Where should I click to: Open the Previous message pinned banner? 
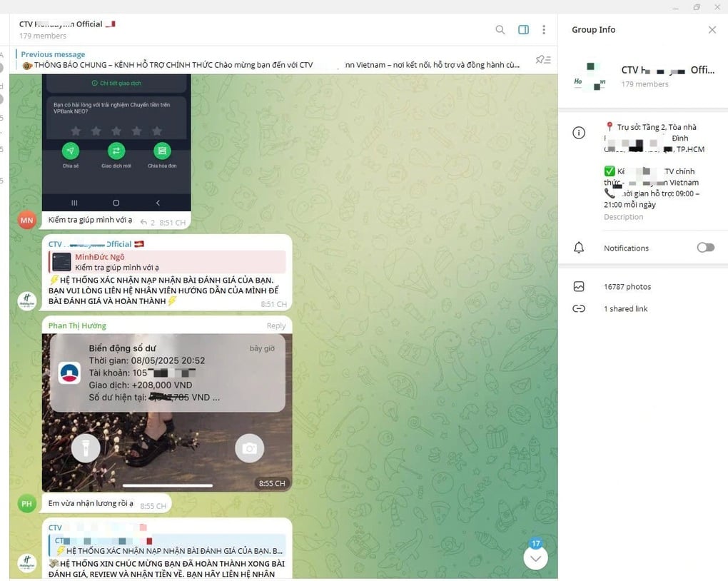[x=271, y=60]
